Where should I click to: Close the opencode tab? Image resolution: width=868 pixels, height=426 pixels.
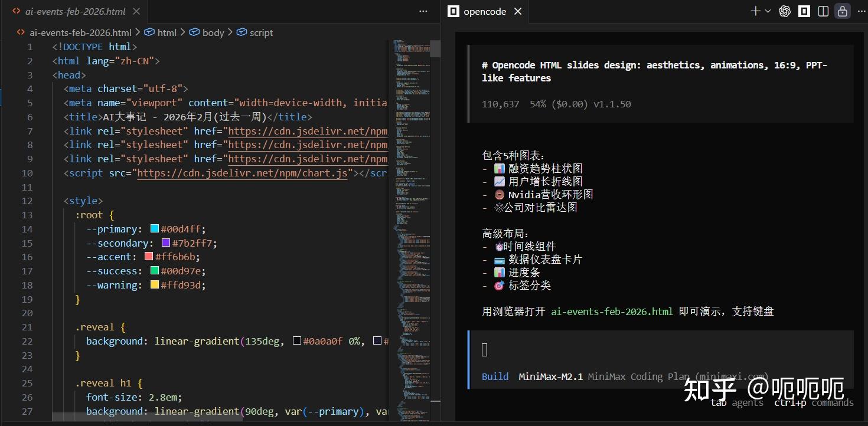(518, 11)
